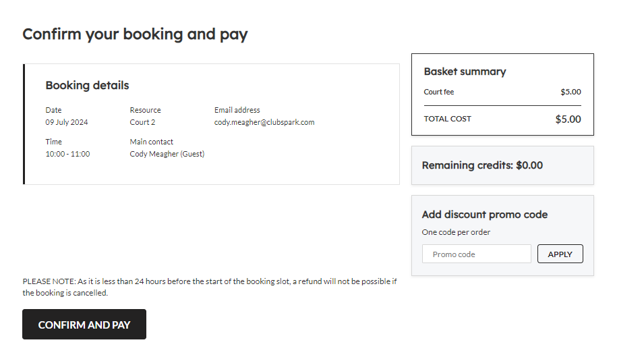Click the Confirm your booking and pay title
644x359 pixels.
coord(135,34)
